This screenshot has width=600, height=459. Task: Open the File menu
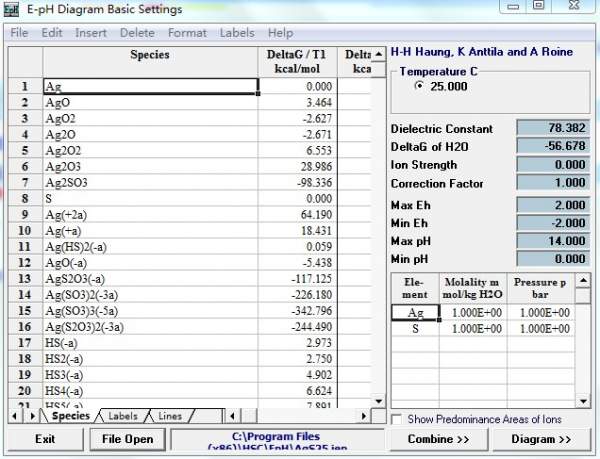click(19, 33)
